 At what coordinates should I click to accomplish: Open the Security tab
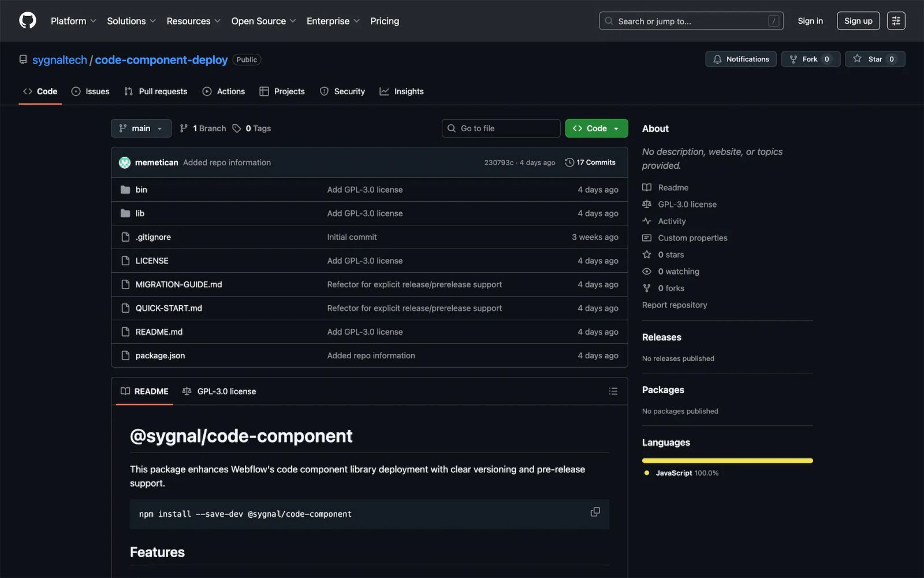[342, 91]
